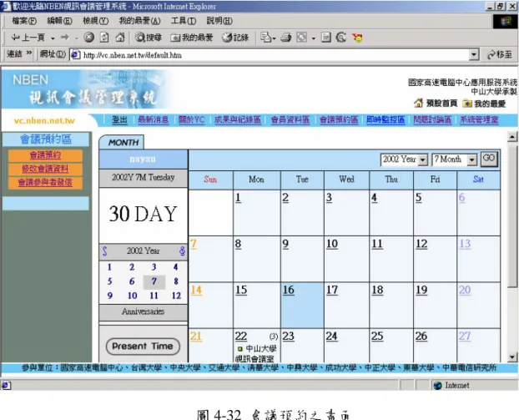Click the page scrollbar up arrow
This screenshot has width=519, height=420.
(x=512, y=137)
